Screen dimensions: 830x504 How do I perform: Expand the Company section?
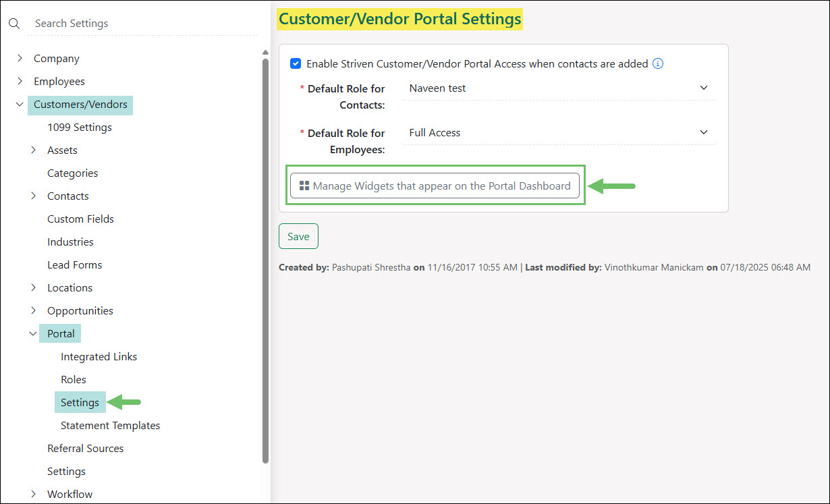click(20, 59)
